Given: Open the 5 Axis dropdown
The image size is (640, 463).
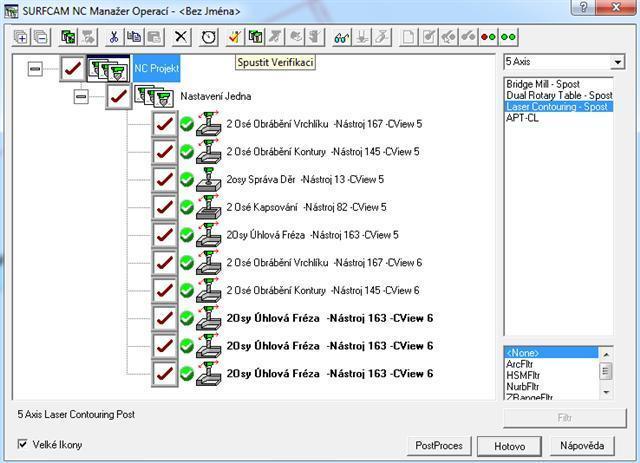Looking at the screenshot, I should coord(618,62).
